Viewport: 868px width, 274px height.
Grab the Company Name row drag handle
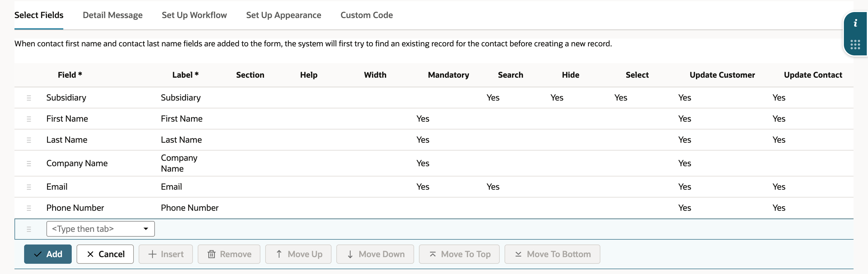[x=29, y=163]
